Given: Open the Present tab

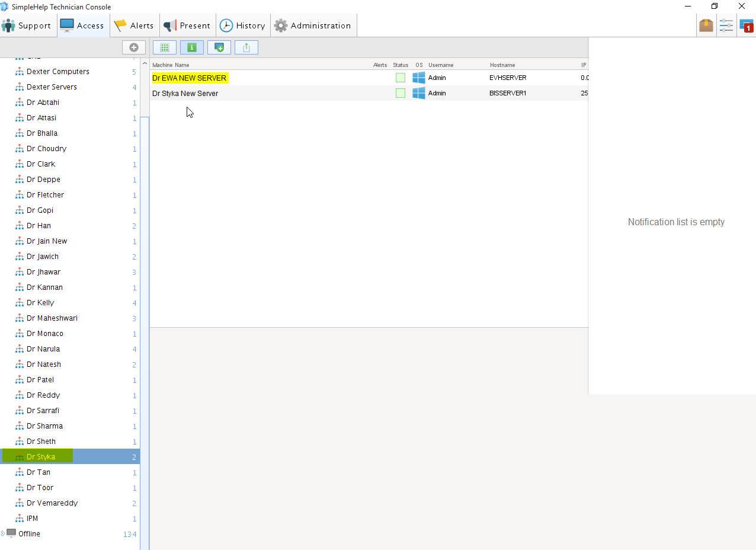Looking at the screenshot, I should 187,25.
